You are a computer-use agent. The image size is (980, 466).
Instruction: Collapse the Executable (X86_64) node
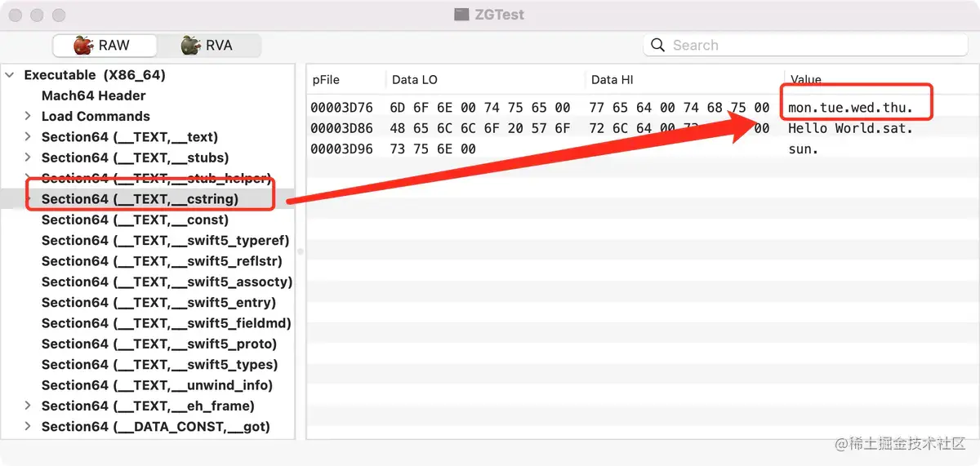coord(10,75)
